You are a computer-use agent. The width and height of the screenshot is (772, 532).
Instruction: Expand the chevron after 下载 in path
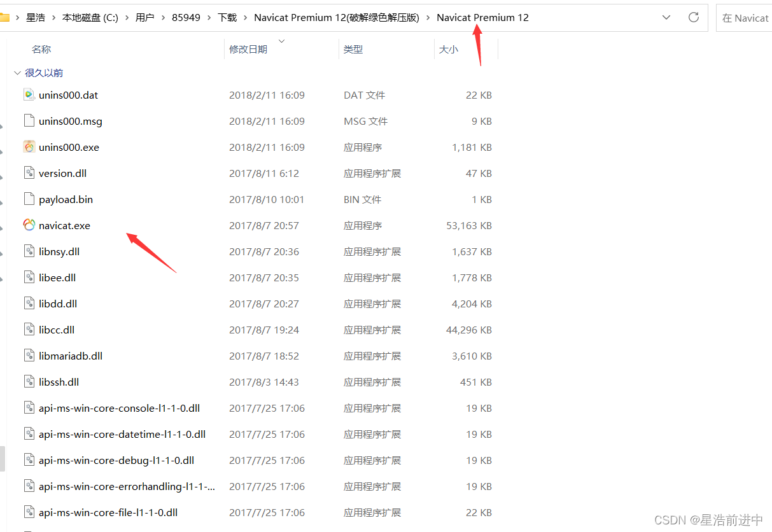tap(245, 18)
